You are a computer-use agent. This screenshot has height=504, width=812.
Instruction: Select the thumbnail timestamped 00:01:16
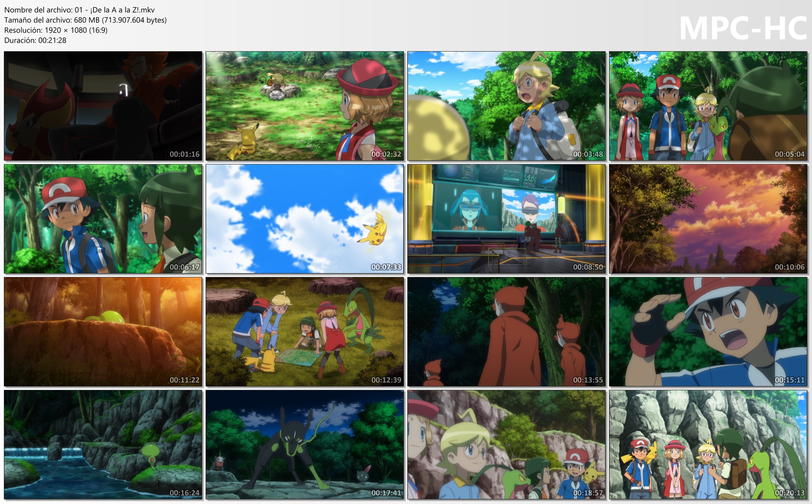(x=103, y=106)
